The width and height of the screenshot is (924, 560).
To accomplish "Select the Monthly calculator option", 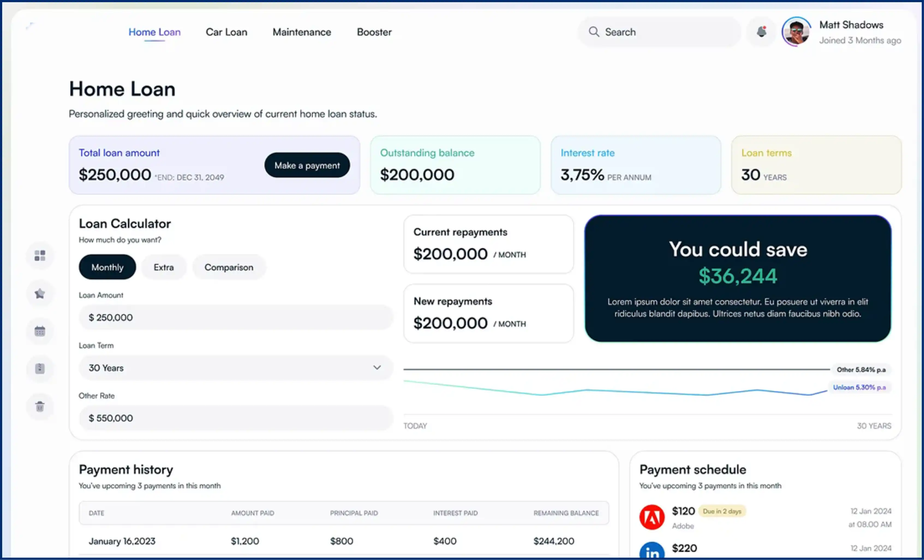I will coord(107,267).
